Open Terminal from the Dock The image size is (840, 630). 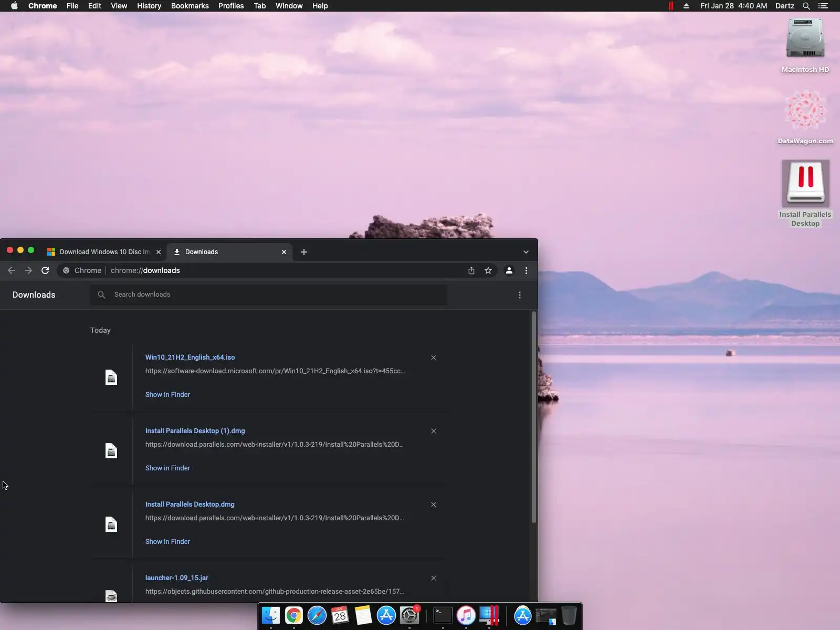(443, 615)
